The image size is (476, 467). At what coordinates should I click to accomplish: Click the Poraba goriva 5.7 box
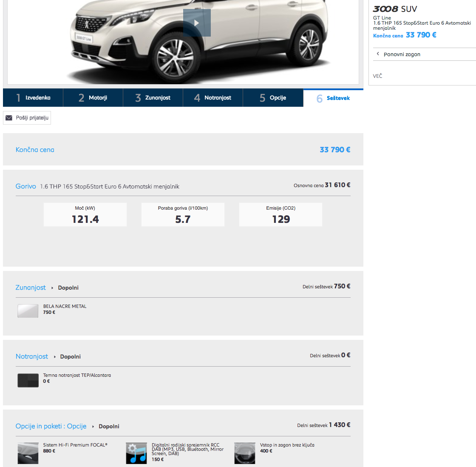coord(183,214)
